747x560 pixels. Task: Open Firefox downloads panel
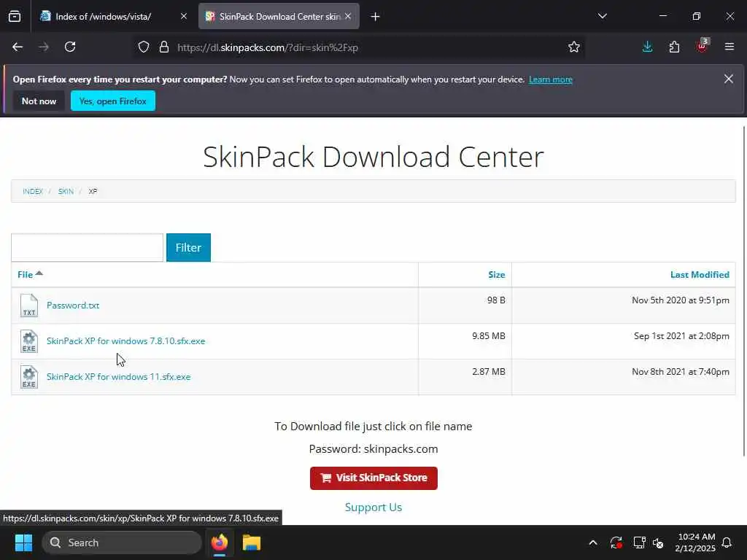click(648, 47)
